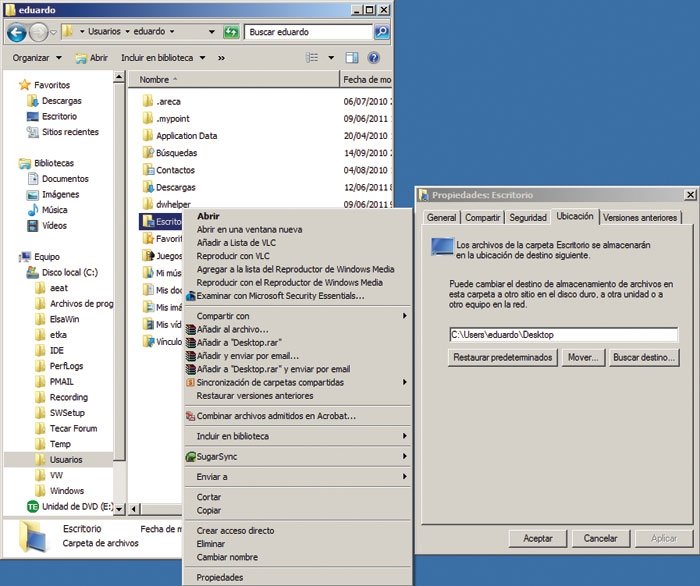Click the navigation pane scroll down arrow
700x586 pixels.
pos(119,508)
